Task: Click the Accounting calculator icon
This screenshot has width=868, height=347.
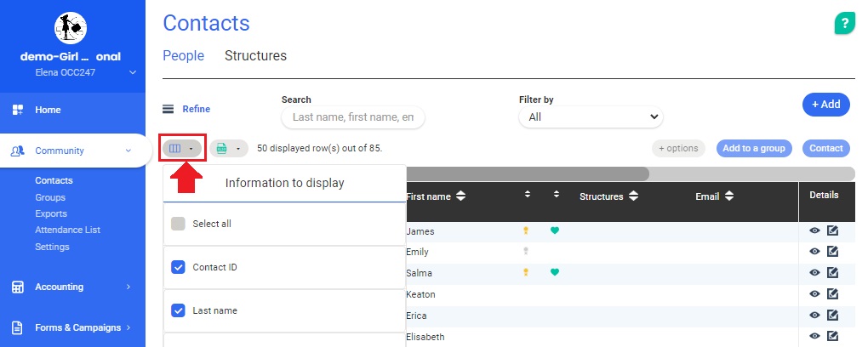Action: pyautogui.click(x=18, y=287)
